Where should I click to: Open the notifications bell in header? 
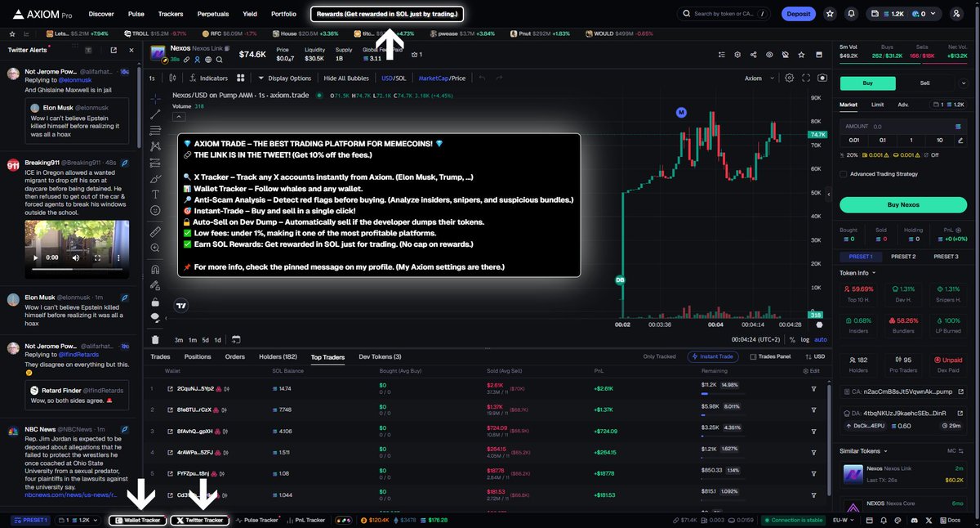pyautogui.click(x=852, y=14)
